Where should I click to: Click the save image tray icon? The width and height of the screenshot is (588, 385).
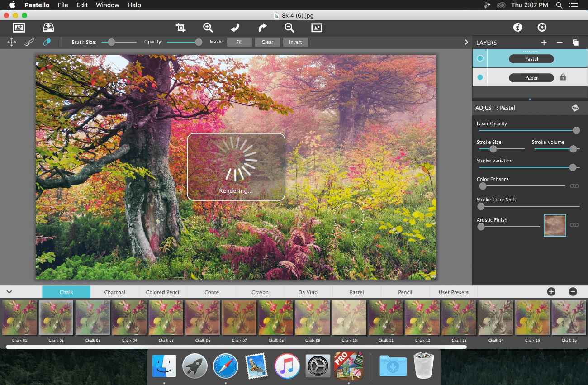(x=48, y=28)
